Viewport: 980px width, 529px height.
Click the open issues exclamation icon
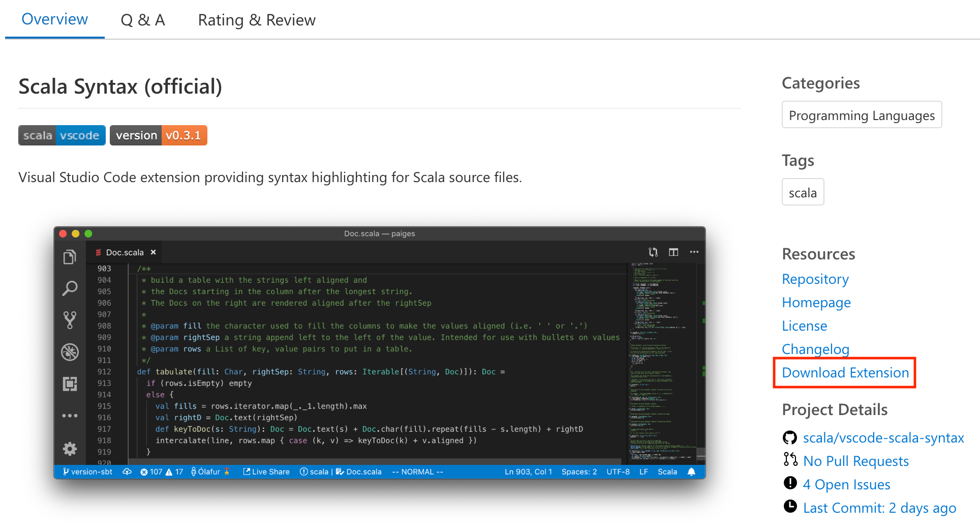tap(790, 483)
